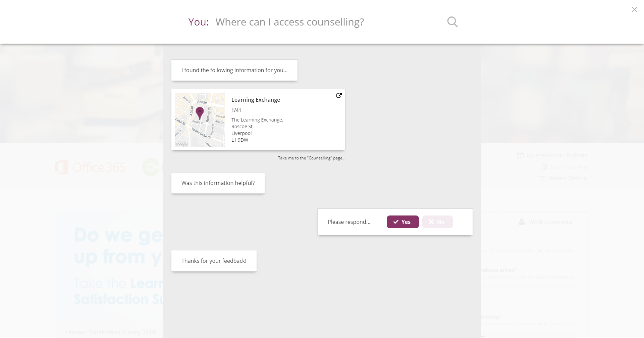Click the Learner Satisfaction Survey banner
The width and height of the screenshot is (644, 338).
pyautogui.click(x=109, y=272)
